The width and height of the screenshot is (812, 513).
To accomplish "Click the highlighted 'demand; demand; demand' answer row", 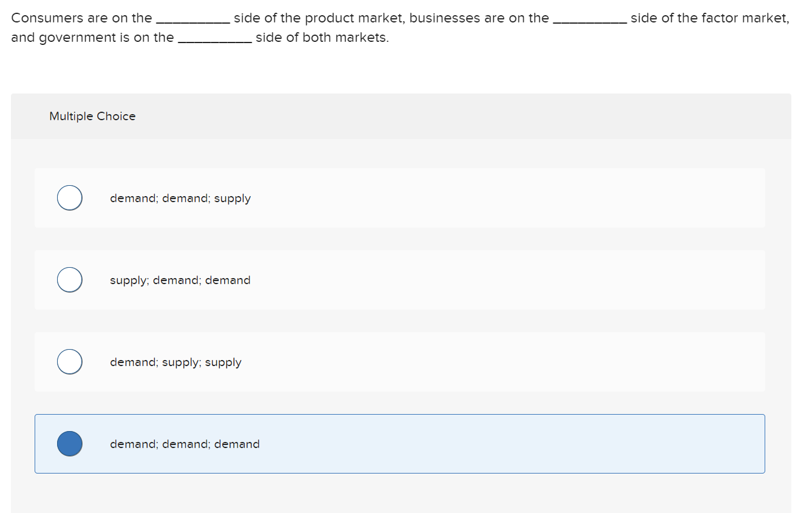I will (x=400, y=443).
